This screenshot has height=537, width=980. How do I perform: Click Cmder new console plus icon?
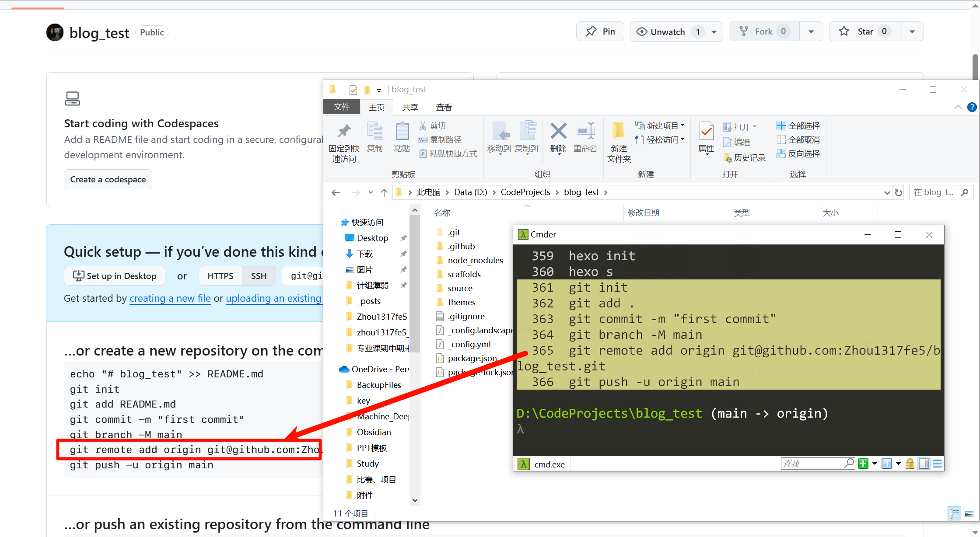click(x=863, y=464)
